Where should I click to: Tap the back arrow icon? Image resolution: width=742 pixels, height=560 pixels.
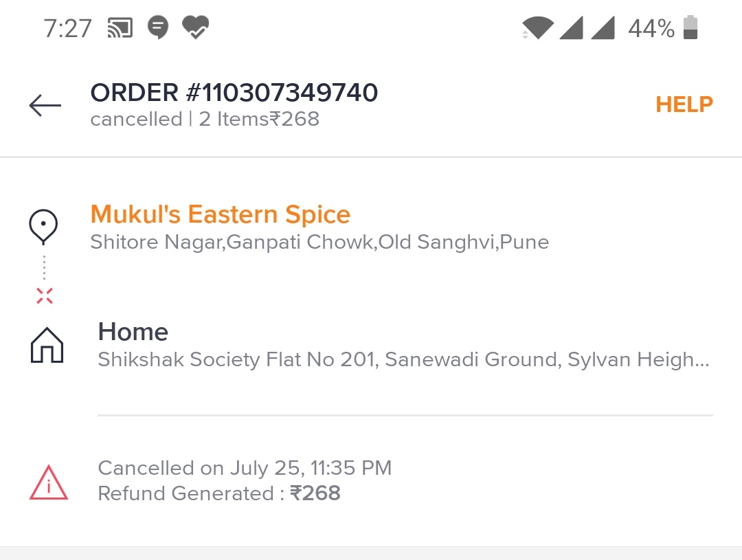tap(45, 105)
